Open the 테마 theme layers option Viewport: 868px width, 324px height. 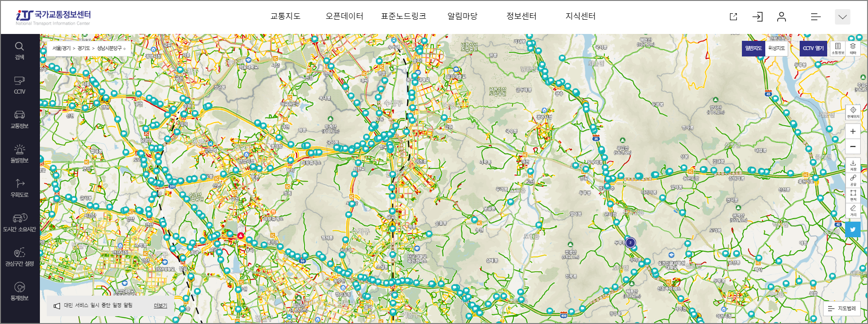[x=853, y=48]
